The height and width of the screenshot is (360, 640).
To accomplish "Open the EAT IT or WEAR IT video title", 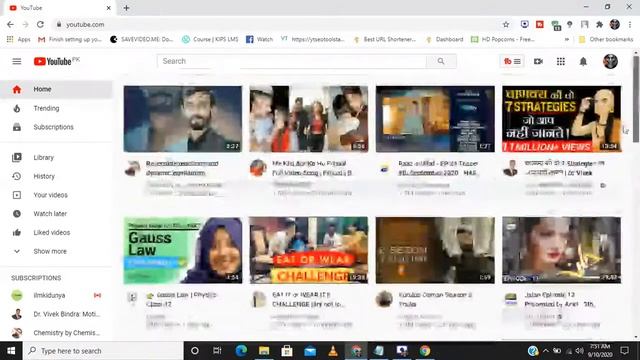I will [308, 299].
